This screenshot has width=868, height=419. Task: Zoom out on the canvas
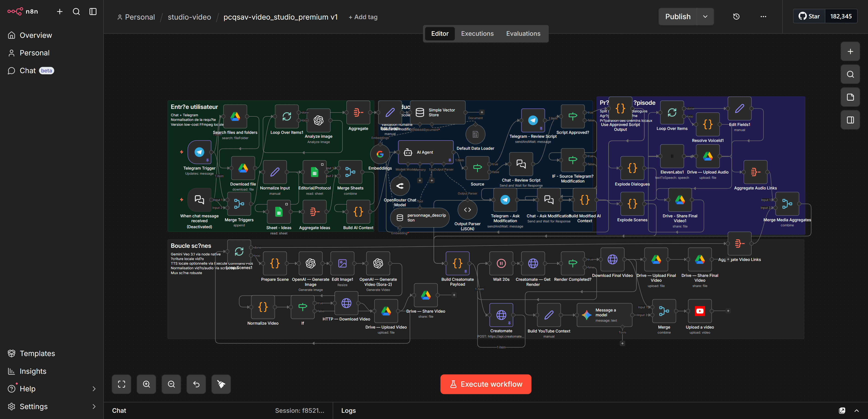171,384
